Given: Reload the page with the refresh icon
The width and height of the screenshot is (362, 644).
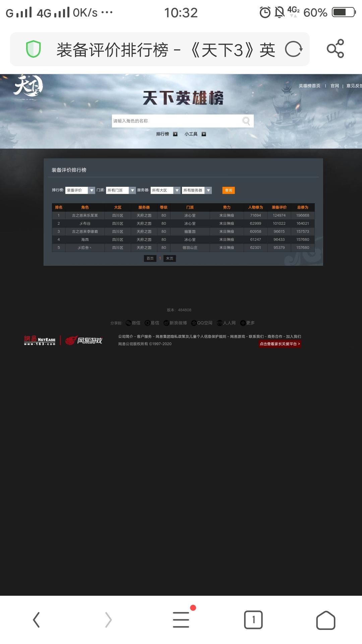Looking at the screenshot, I should [294, 49].
